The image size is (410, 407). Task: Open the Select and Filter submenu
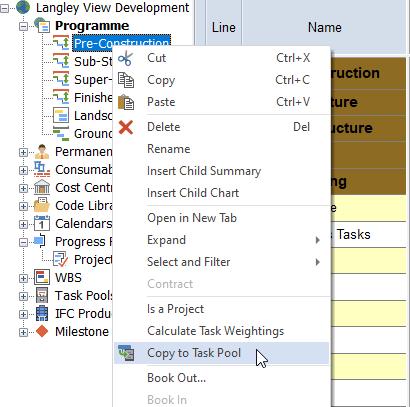click(x=221, y=262)
